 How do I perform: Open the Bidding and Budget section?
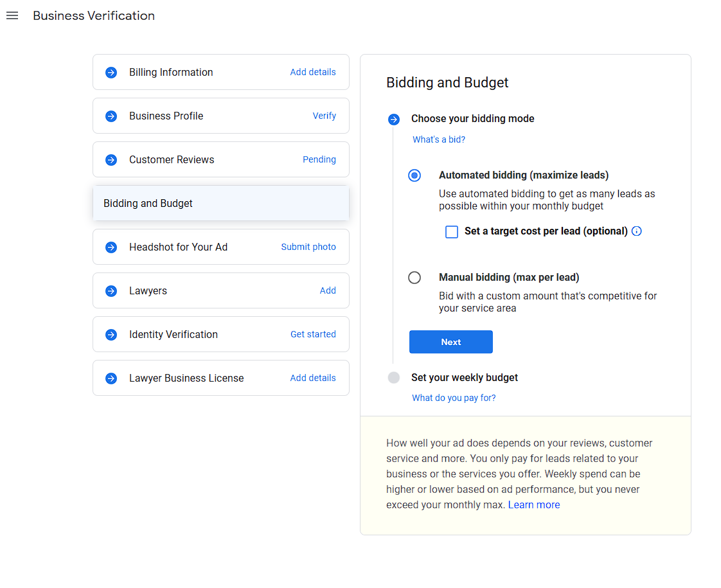tap(220, 204)
